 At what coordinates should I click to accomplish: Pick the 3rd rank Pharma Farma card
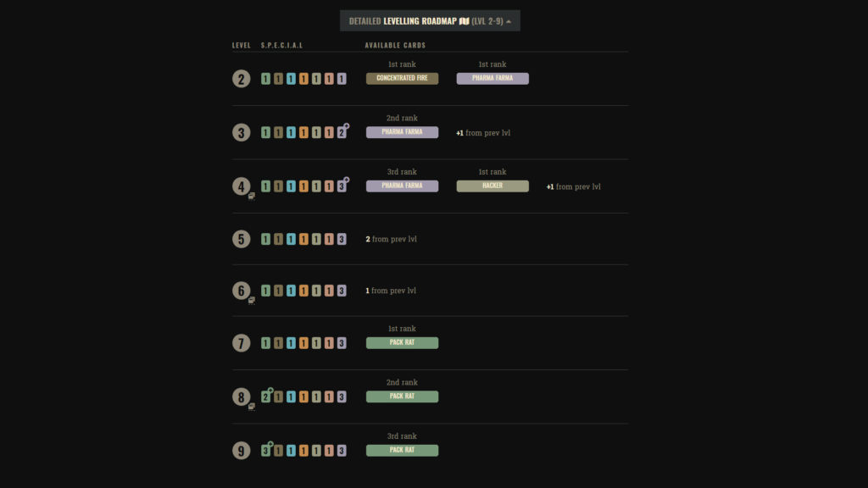pos(402,186)
